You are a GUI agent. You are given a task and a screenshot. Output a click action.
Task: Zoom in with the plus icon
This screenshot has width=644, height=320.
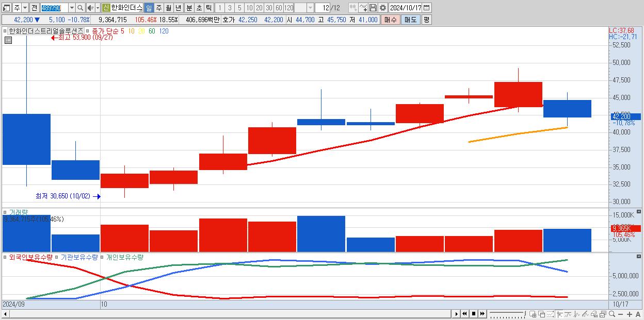(630, 314)
